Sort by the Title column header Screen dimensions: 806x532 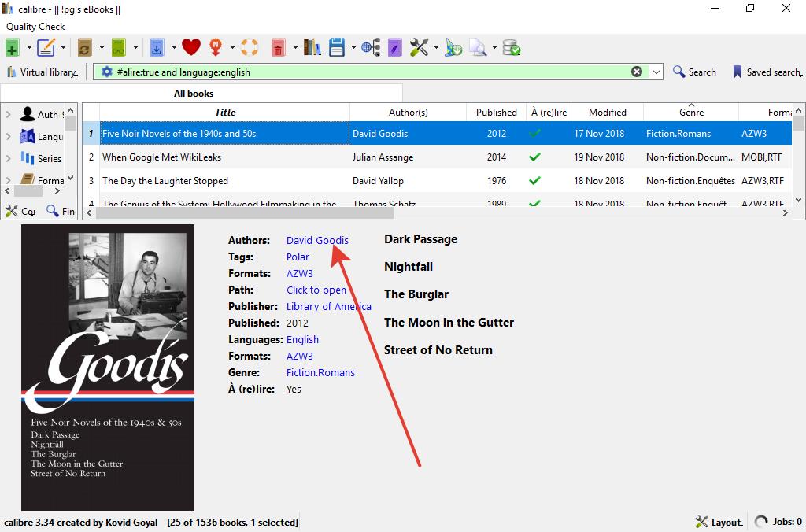224,112
